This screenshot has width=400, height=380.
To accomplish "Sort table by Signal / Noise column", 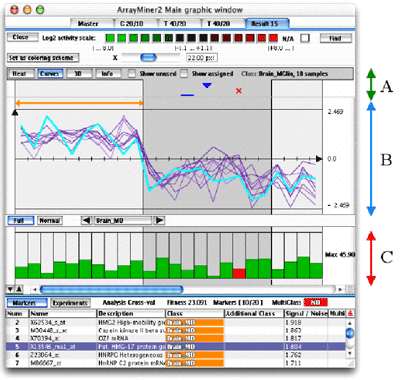I will point(306,313).
